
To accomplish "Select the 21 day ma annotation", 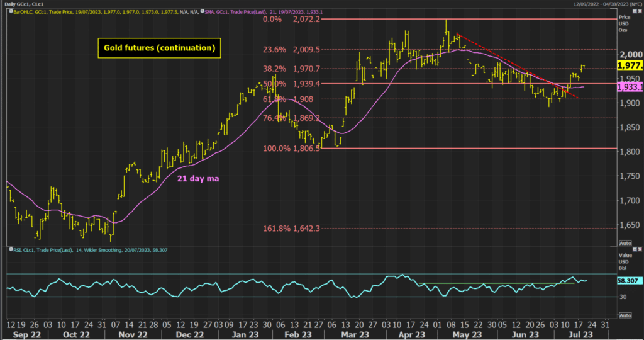I will 199,179.
